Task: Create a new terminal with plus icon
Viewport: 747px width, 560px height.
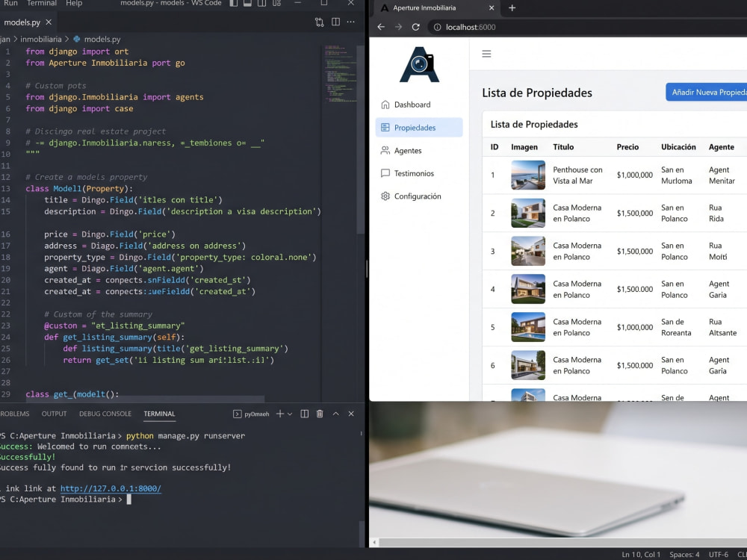Action: (279, 414)
